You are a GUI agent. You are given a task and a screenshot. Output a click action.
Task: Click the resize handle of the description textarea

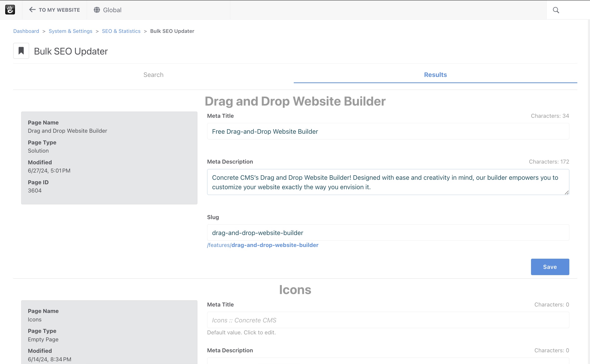click(x=567, y=192)
